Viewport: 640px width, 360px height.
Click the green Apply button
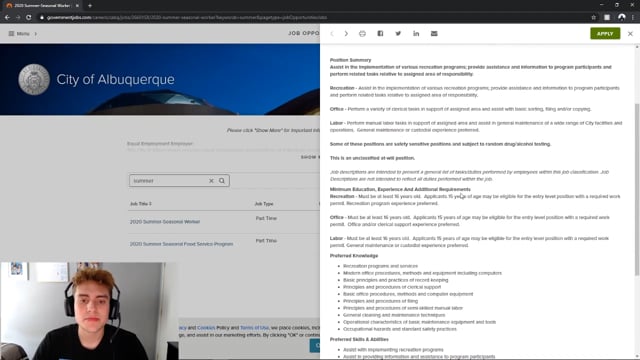pyautogui.click(x=605, y=33)
